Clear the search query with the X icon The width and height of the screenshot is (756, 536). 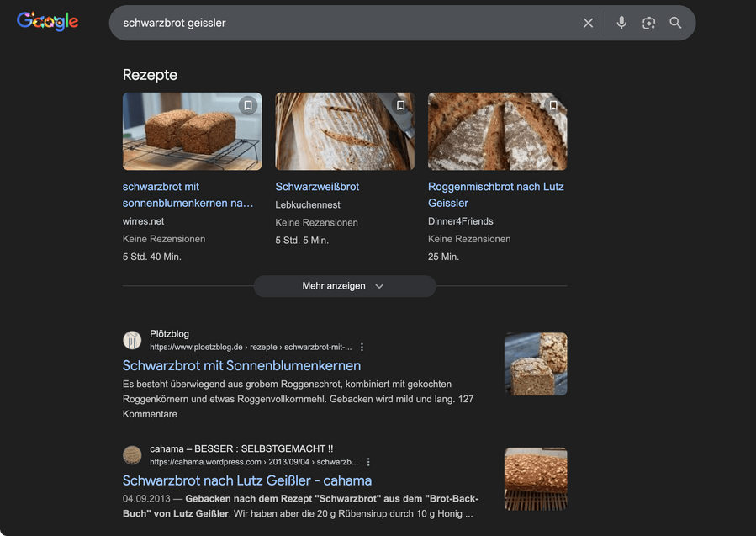point(588,22)
